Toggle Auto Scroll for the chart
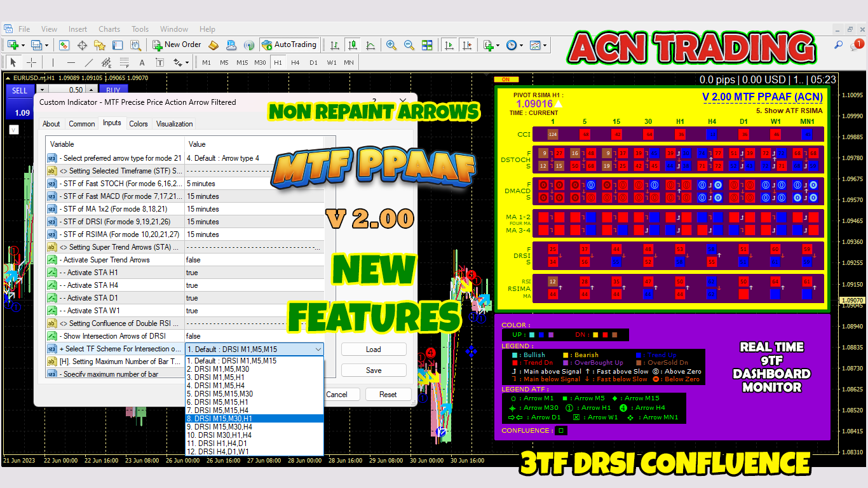The height and width of the screenshot is (488, 868). (449, 45)
